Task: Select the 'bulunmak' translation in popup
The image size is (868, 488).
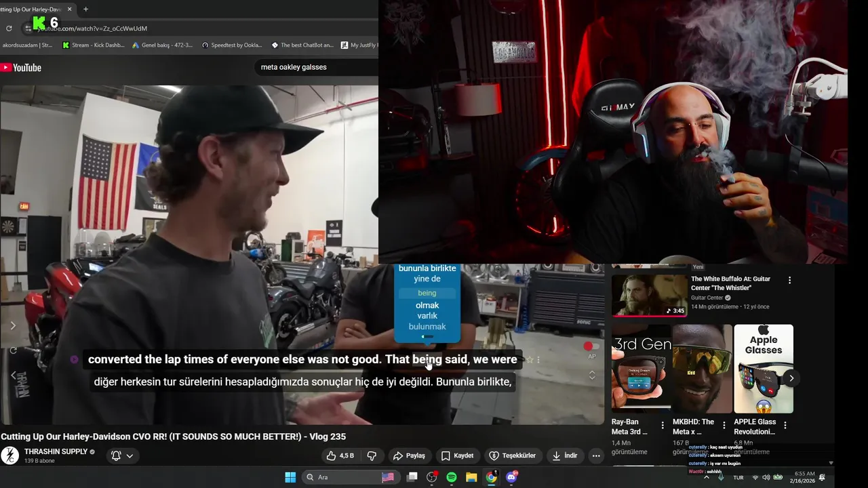Action: coord(427,327)
